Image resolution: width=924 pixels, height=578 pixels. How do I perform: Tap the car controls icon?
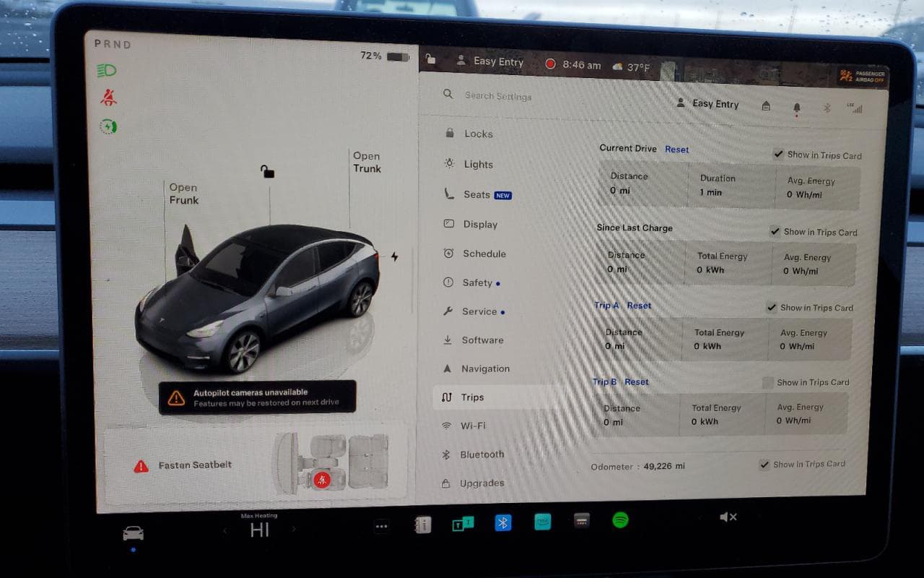point(133,533)
